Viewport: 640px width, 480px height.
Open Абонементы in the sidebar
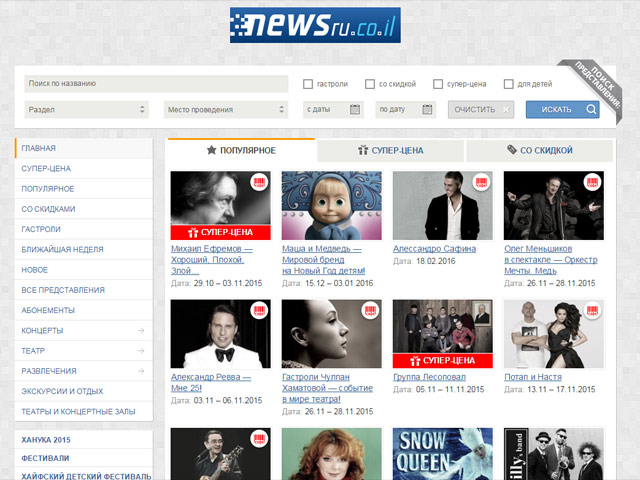tap(84, 310)
